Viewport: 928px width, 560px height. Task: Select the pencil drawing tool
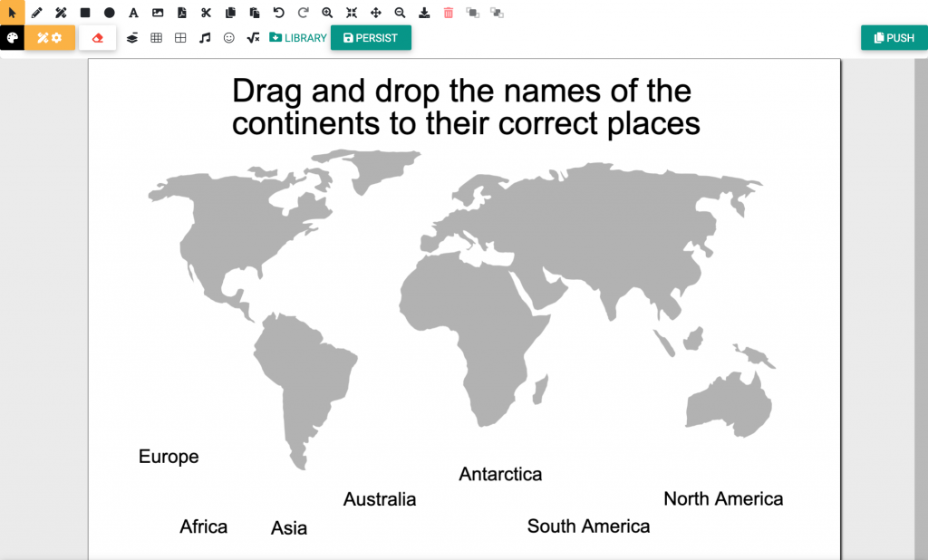click(36, 13)
